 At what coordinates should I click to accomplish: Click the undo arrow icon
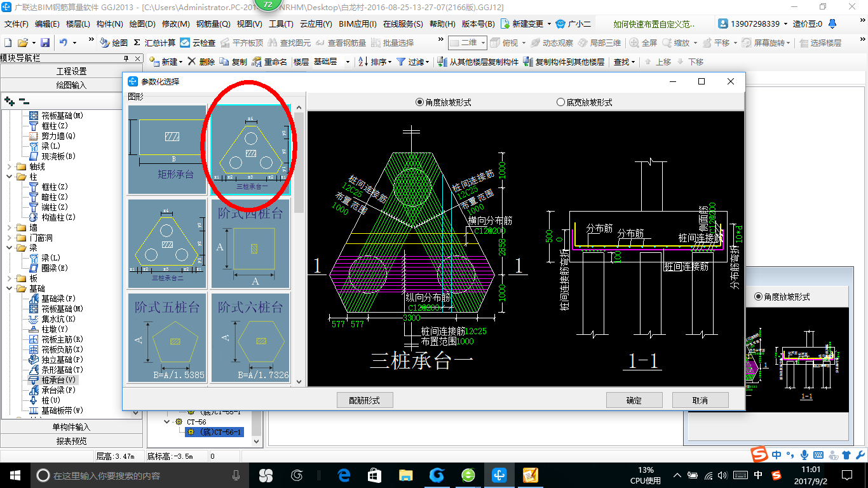coord(64,43)
